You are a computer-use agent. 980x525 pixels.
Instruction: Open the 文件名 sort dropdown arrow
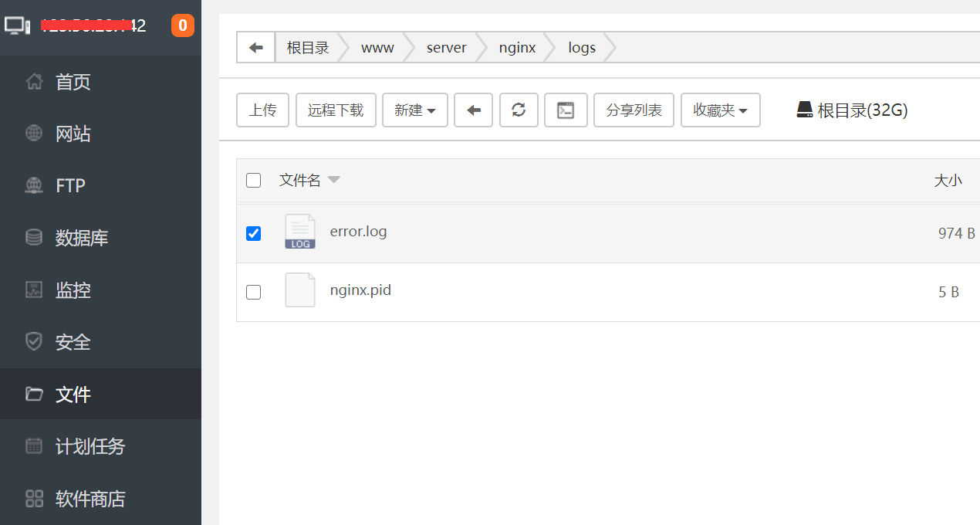click(333, 179)
